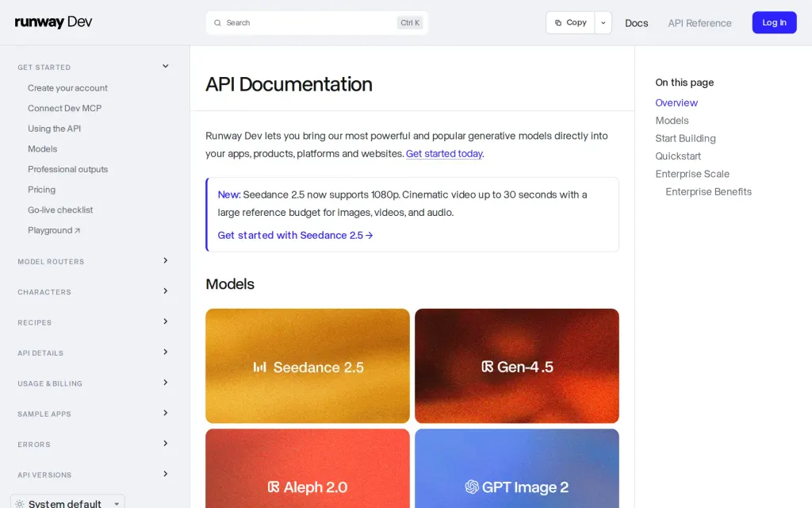Jump to Enterprise Benefits subsection
The width and height of the screenshot is (812, 508).
(x=708, y=192)
